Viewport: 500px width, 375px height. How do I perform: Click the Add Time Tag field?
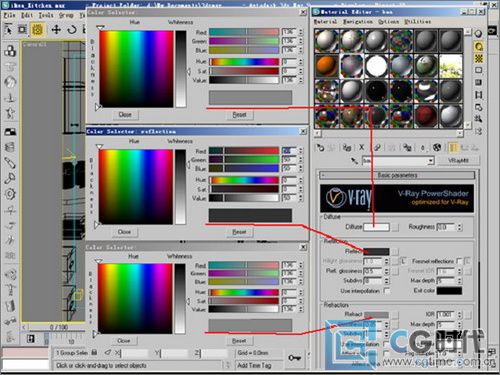click(258, 365)
